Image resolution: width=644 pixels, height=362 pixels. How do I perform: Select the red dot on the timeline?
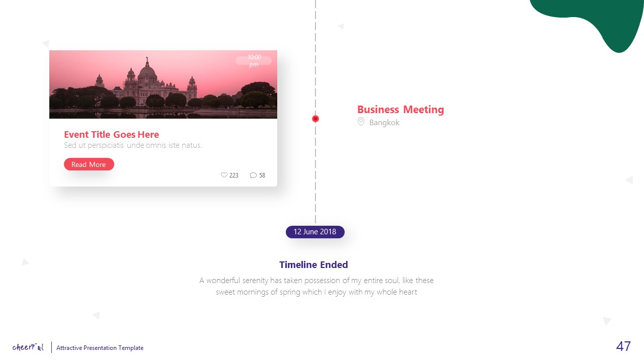pyautogui.click(x=315, y=119)
